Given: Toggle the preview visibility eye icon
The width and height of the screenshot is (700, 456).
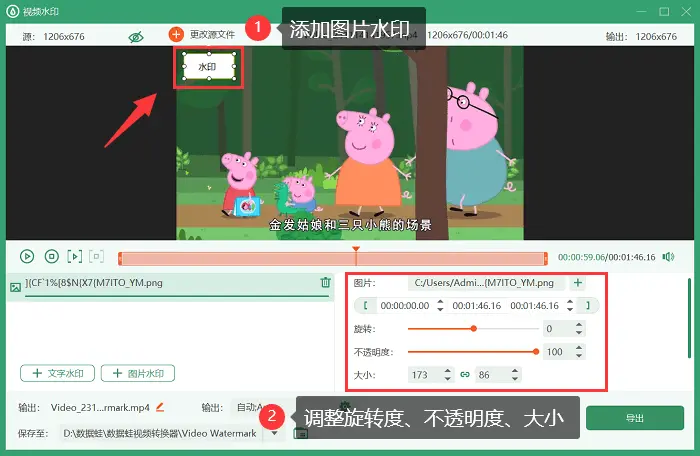Looking at the screenshot, I should [x=136, y=37].
